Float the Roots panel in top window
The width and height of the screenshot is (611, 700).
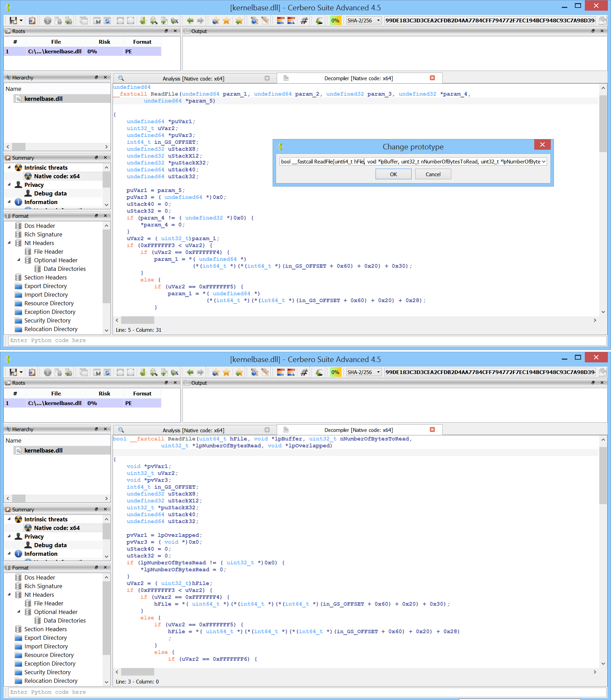click(x=166, y=31)
